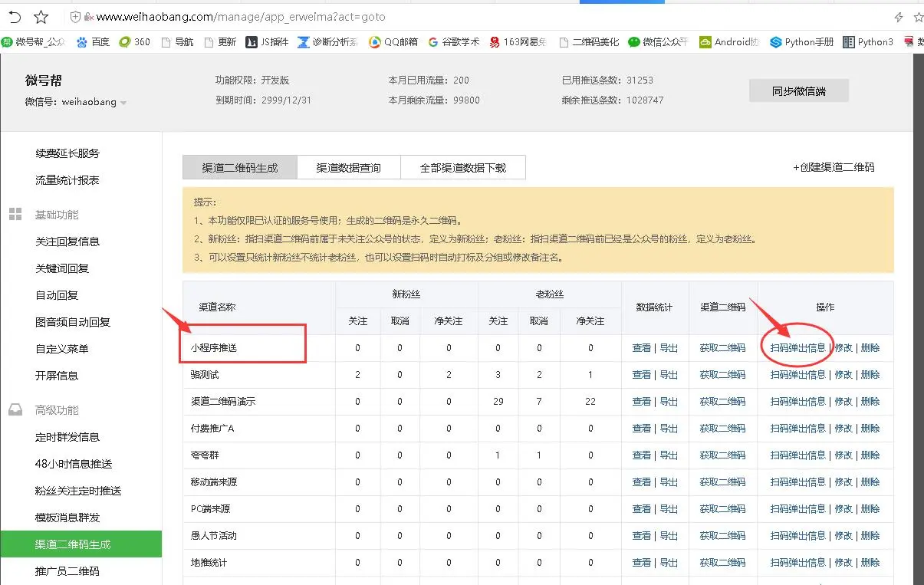The image size is (924, 585).
Task: Click the tray icon beside 高级功能
Action: click(15, 410)
